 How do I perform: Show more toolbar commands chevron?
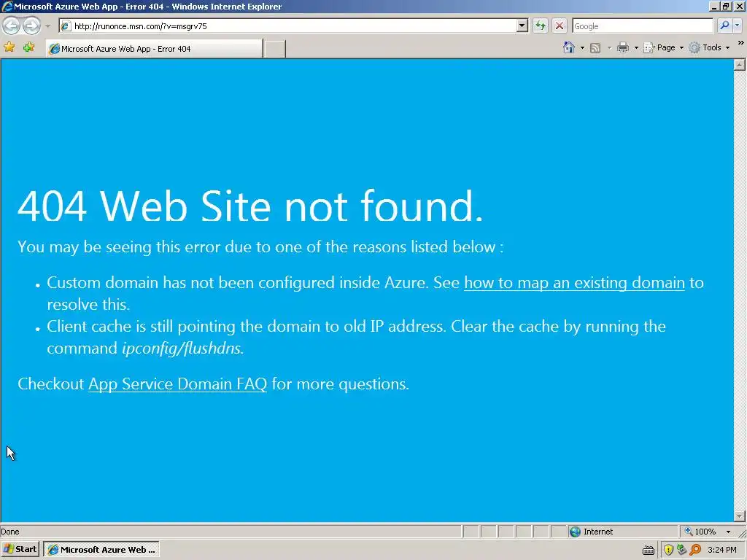point(741,43)
